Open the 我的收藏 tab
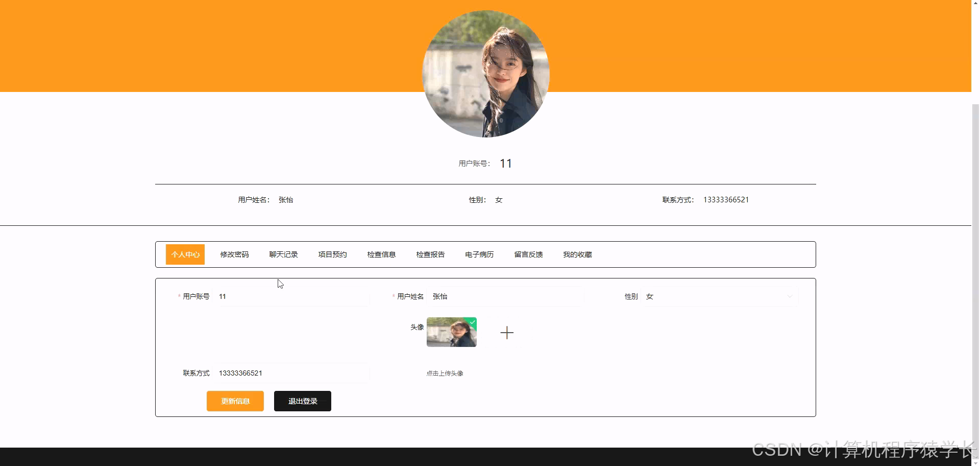 [577, 254]
